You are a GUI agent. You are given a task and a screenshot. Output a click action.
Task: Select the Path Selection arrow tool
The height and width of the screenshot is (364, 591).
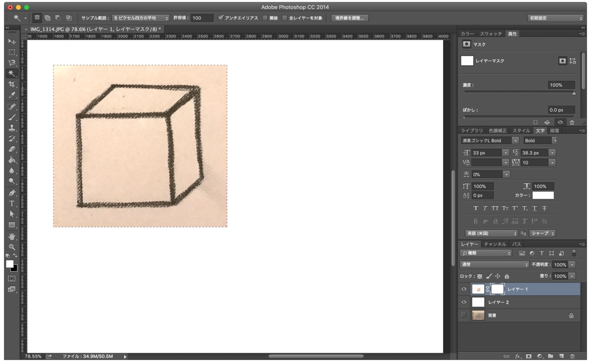[12, 214]
